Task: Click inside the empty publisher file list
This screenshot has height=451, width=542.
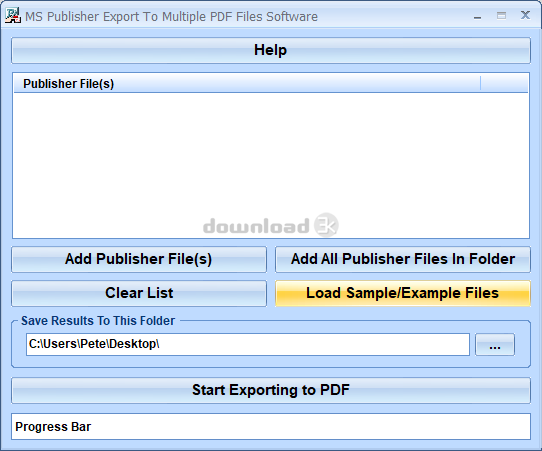Action: coord(271,165)
